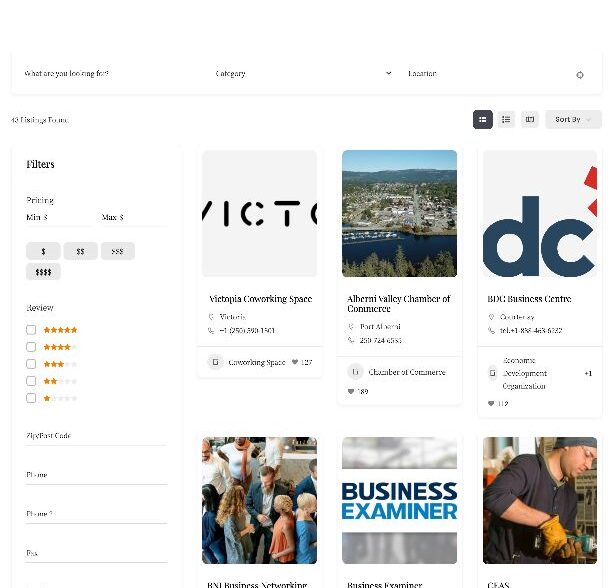
Task: Open Business Examiner listing thumbnail
Action: pyautogui.click(x=399, y=500)
